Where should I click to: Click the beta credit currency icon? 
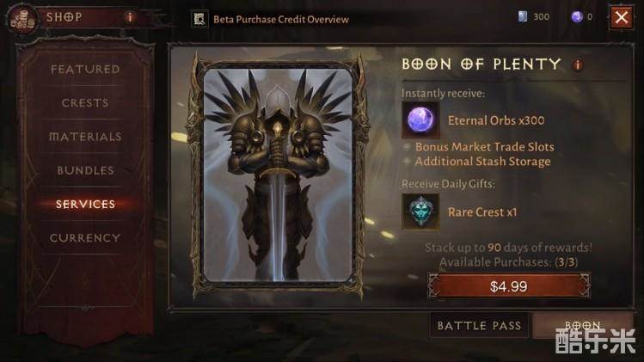523,16
